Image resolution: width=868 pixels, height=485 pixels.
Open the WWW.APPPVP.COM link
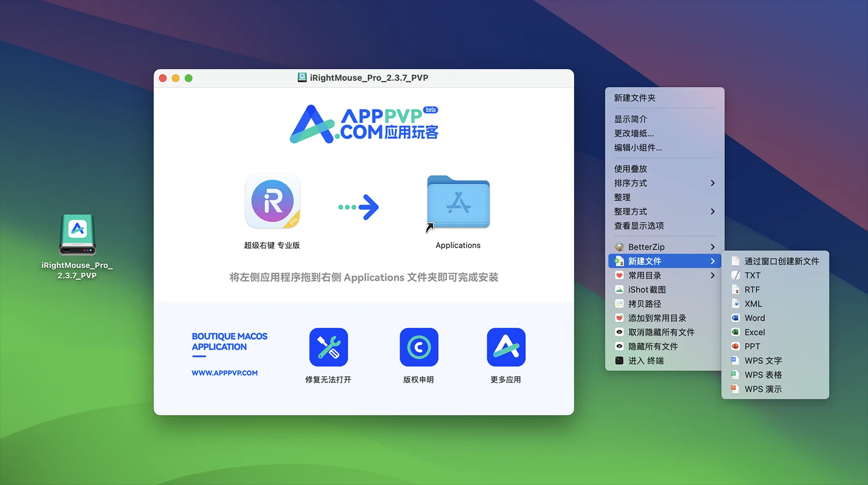(225, 373)
